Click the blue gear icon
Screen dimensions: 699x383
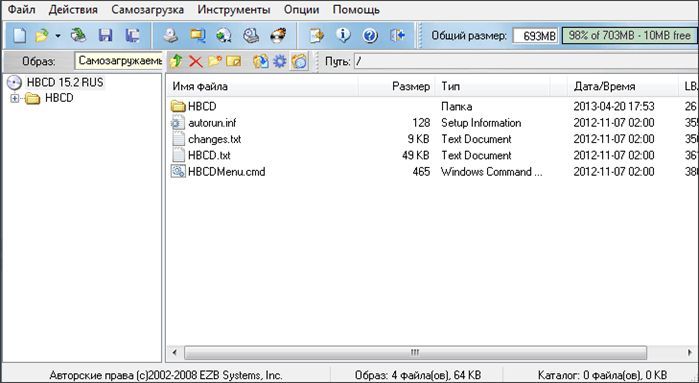280,61
